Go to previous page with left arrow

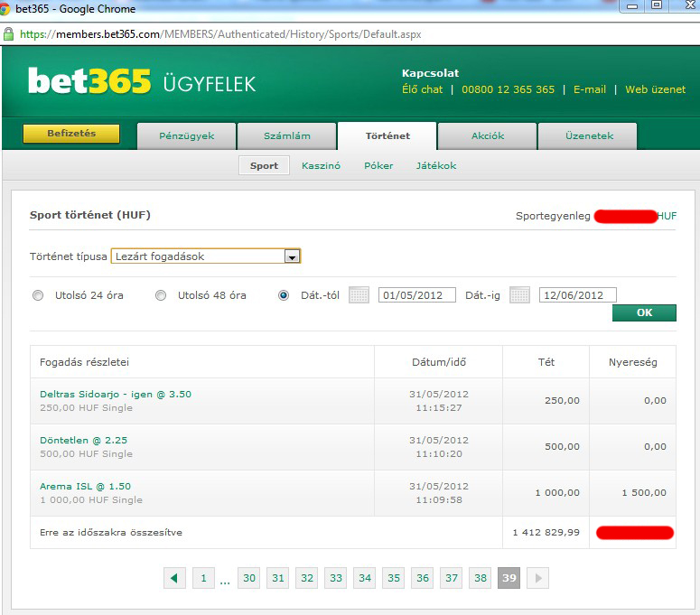coord(174,578)
